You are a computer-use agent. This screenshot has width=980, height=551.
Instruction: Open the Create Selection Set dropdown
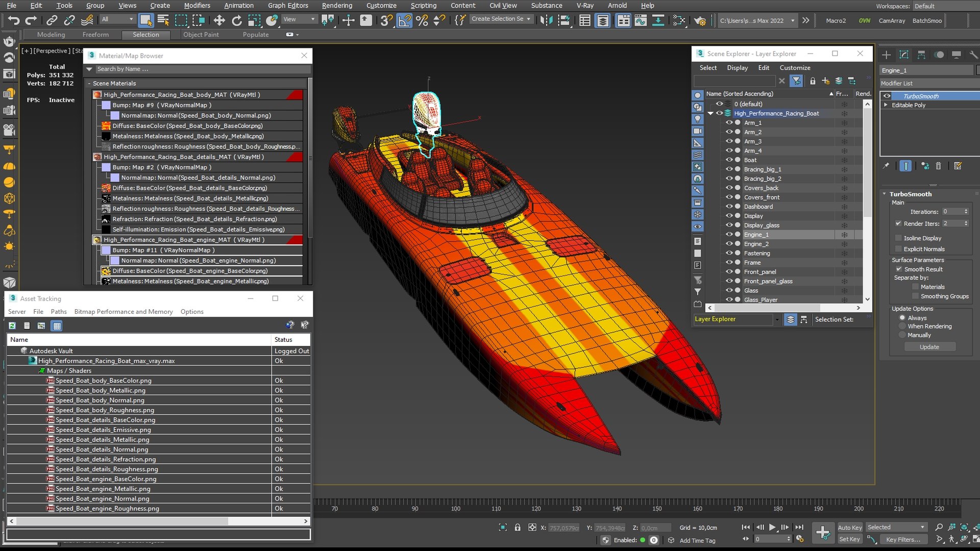(501, 19)
